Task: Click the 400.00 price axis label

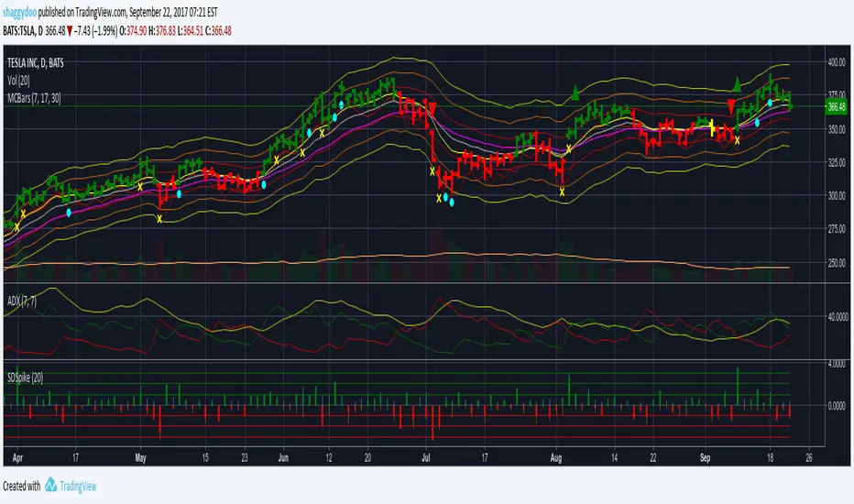Action: point(837,62)
